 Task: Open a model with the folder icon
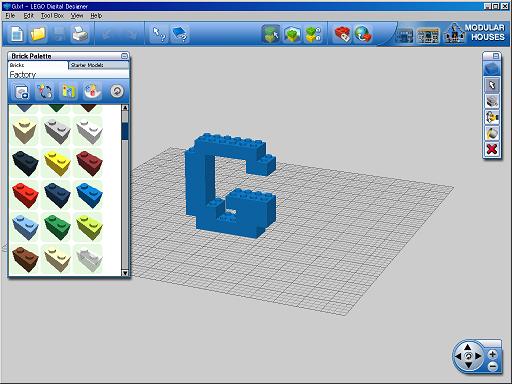pyautogui.click(x=37, y=34)
